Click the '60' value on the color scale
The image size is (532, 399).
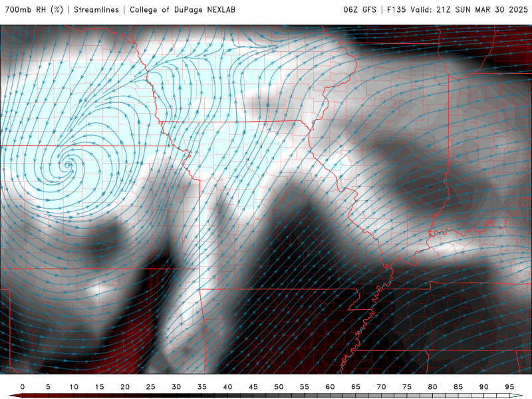[x=330, y=387]
